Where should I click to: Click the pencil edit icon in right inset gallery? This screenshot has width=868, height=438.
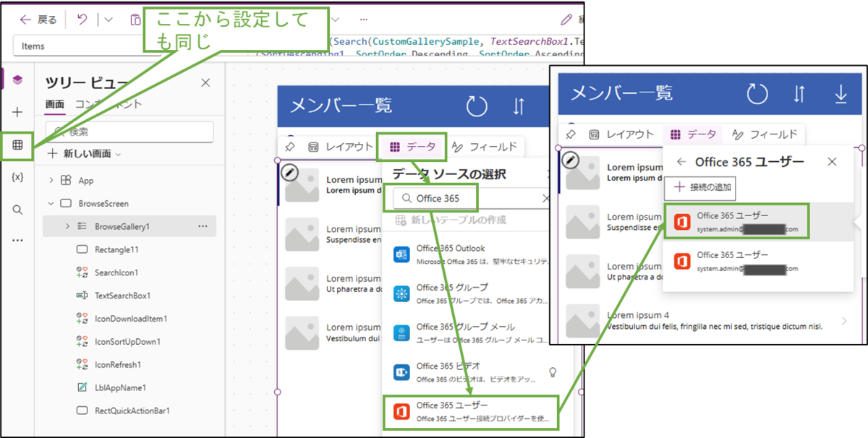point(571,159)
